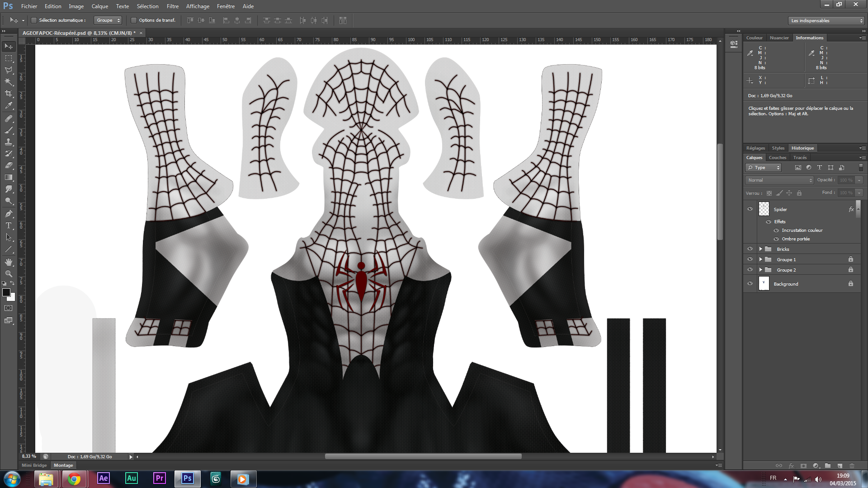Open the Groupe auto-select dropdown
Image resolution: width=868 pixels, height=488 pixels.
click(x=108, y=20)
